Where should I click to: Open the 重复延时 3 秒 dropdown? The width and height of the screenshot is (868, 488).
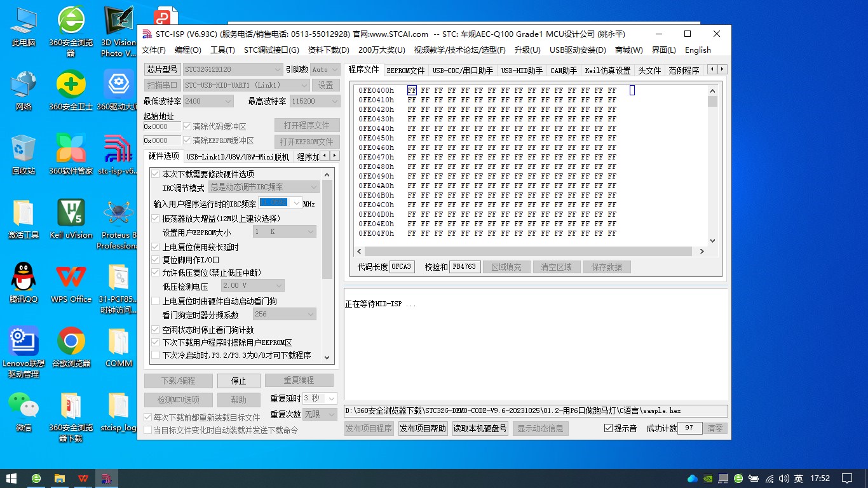[x=321, y=398]
